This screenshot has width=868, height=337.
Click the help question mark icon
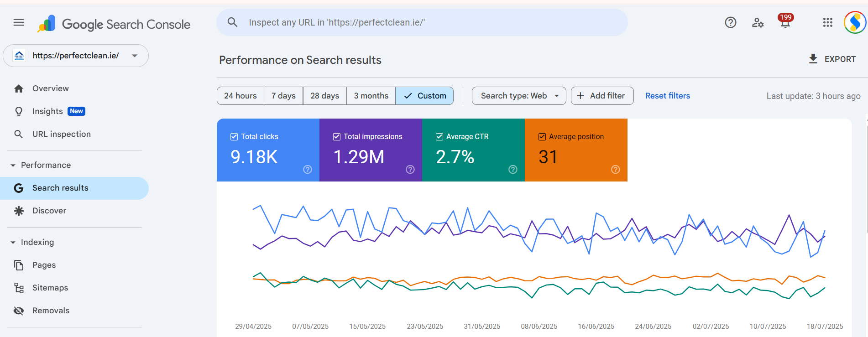tap(730, 22)
